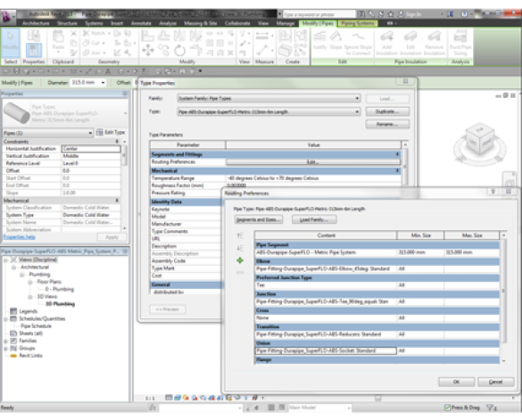Click the keyword search box in title bar
The height and width of the screenshot is (420, 522).
point(319,14)
